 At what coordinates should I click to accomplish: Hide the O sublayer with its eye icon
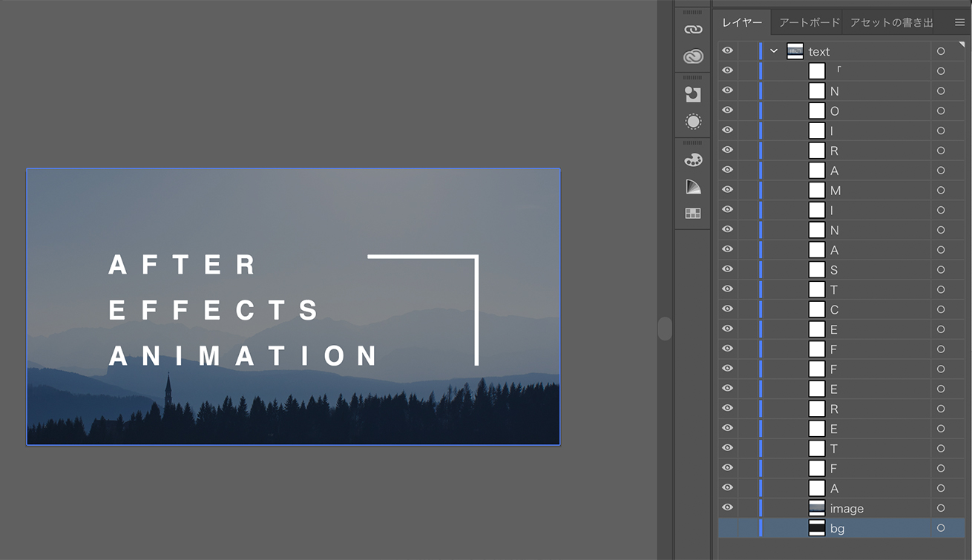tap(728, 111)
